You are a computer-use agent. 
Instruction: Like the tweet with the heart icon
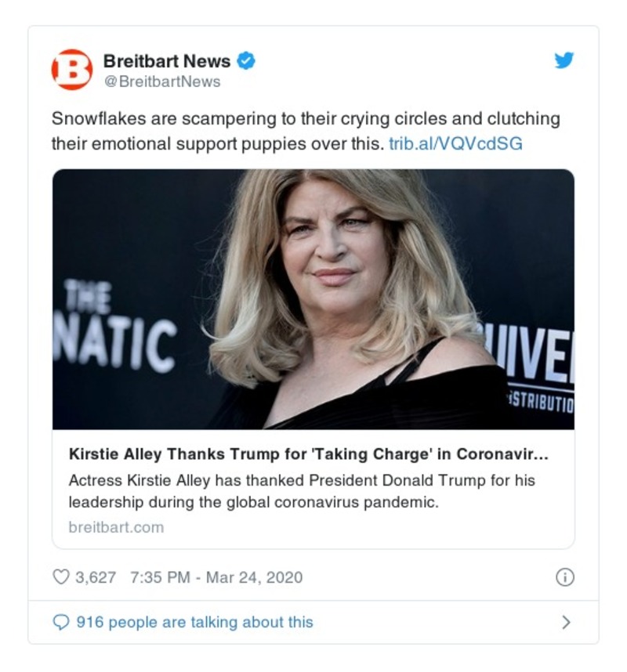click(60, 577)
